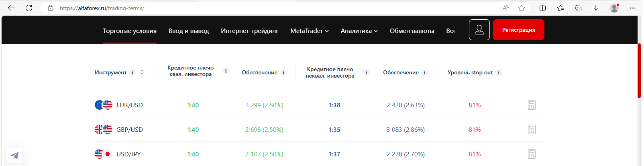This screenshot has width=644, height=166.
Task: Refresh the browser page
Action: click(29, 8)
